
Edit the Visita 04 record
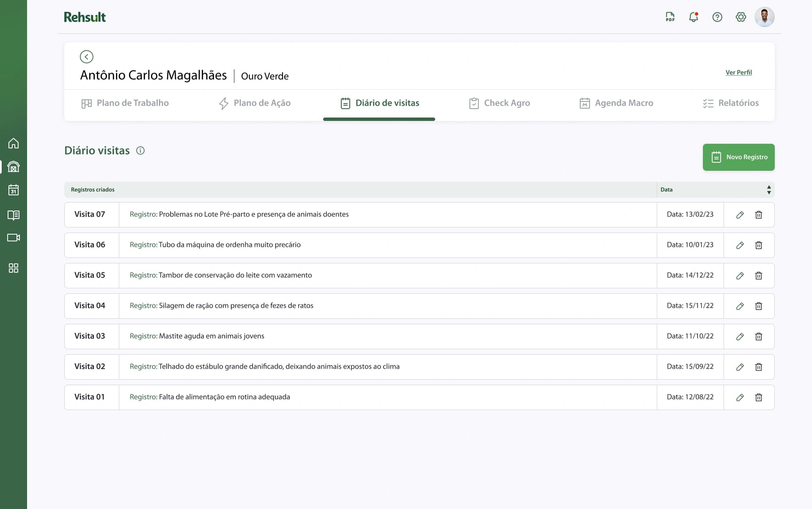pos(740,306)
